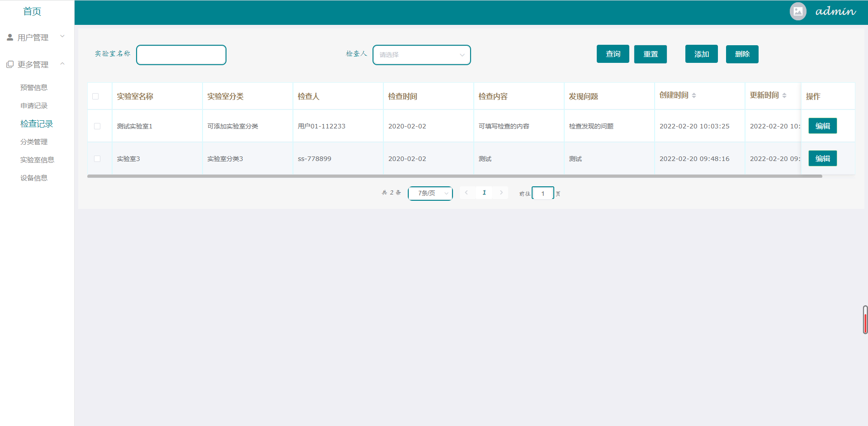Open the admin avatar image icon
The image size is (868, 426).
point(798,11)
